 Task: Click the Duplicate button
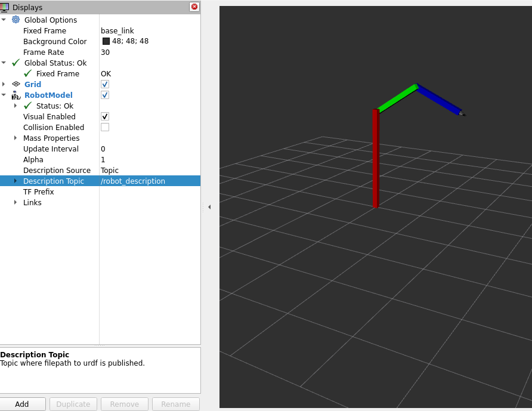[73, 404]
